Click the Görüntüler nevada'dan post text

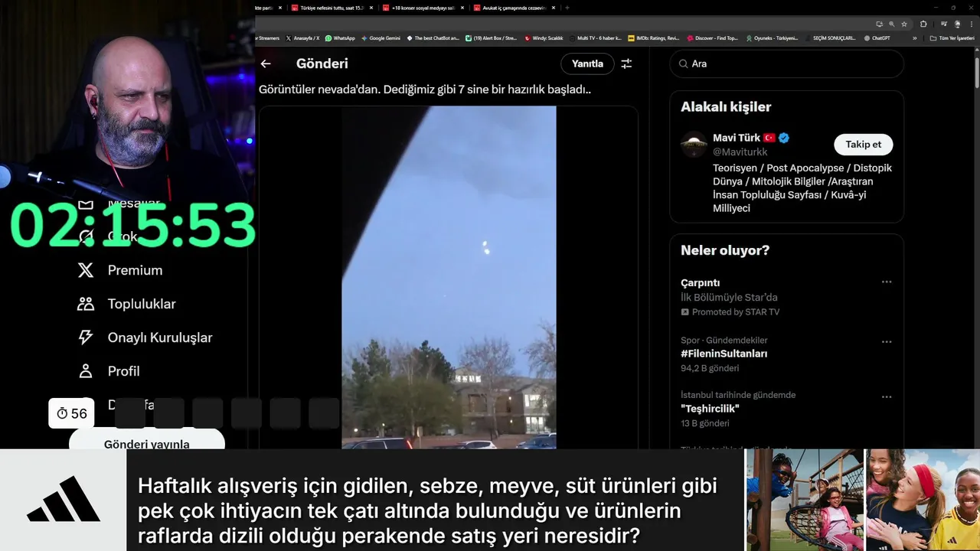coord(425,89)
